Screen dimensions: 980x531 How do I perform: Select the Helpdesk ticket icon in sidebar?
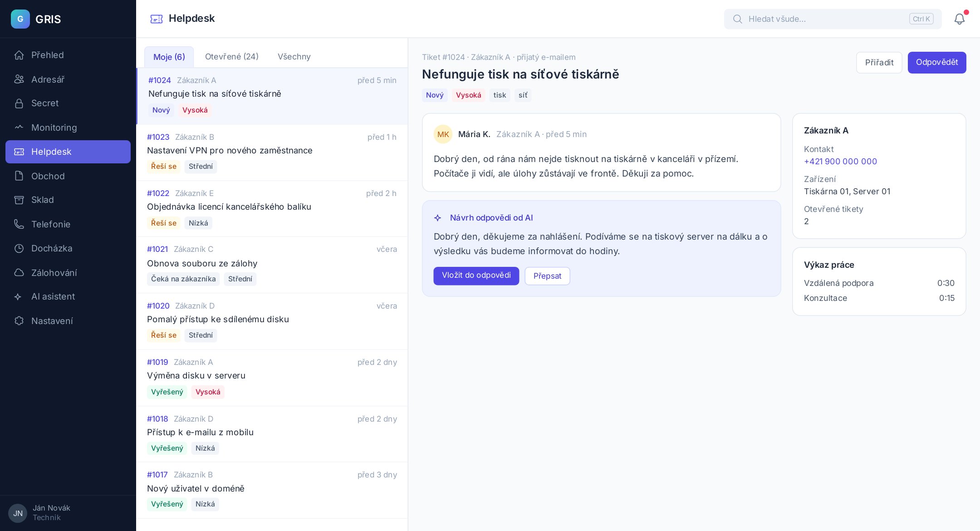19,152
